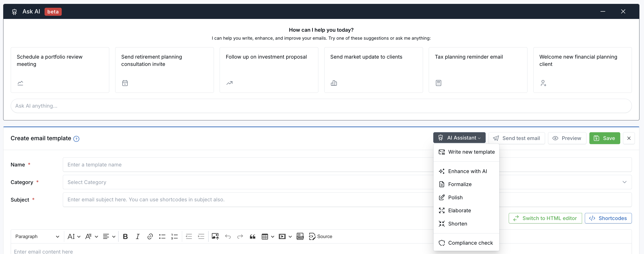Insert a numbered list
This screenshot has height=254, width=644.
(x=174, y=236)
